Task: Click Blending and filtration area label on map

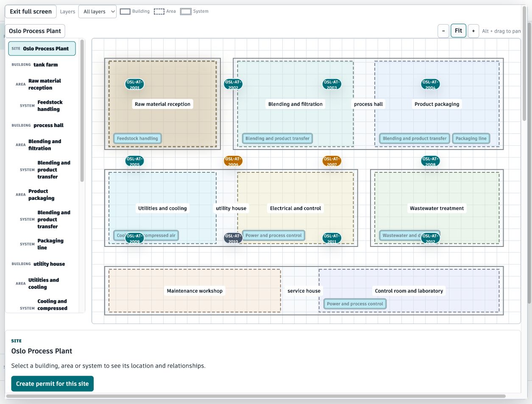Action: click(295, 104)
